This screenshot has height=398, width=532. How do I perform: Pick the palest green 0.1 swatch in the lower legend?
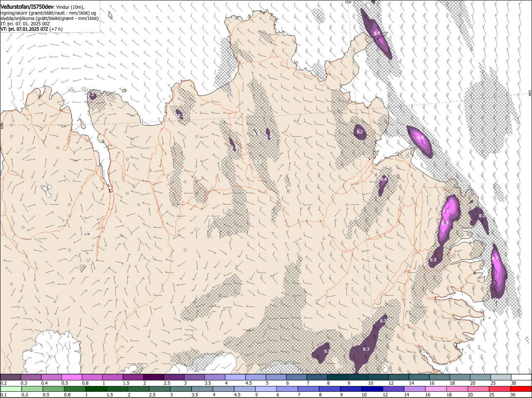11,389
